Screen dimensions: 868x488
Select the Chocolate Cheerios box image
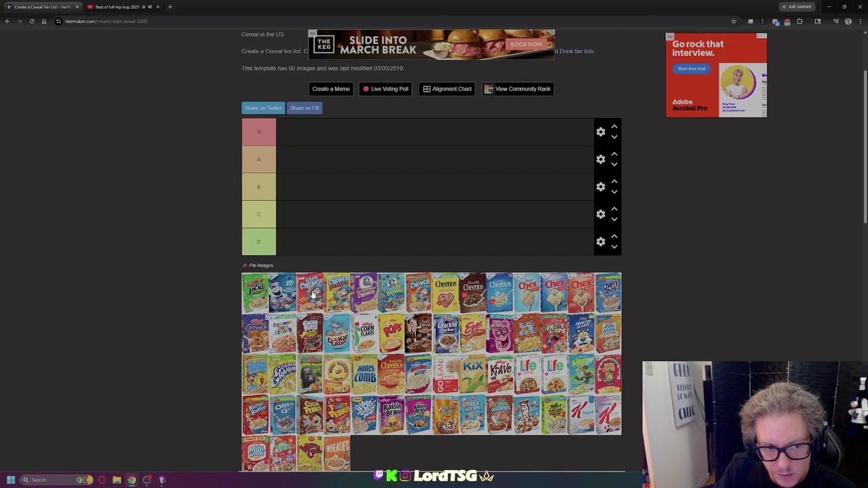[473, 293]
